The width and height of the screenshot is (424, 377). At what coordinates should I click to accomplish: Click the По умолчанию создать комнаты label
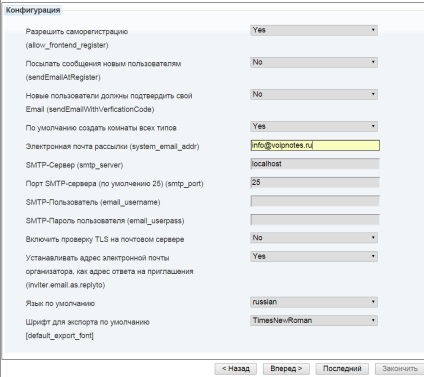point(101,128)
